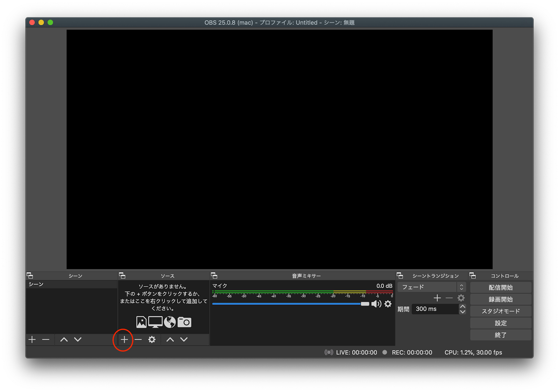Undock the シーントランジション panel
559x392 pixels.
point(400,276)
